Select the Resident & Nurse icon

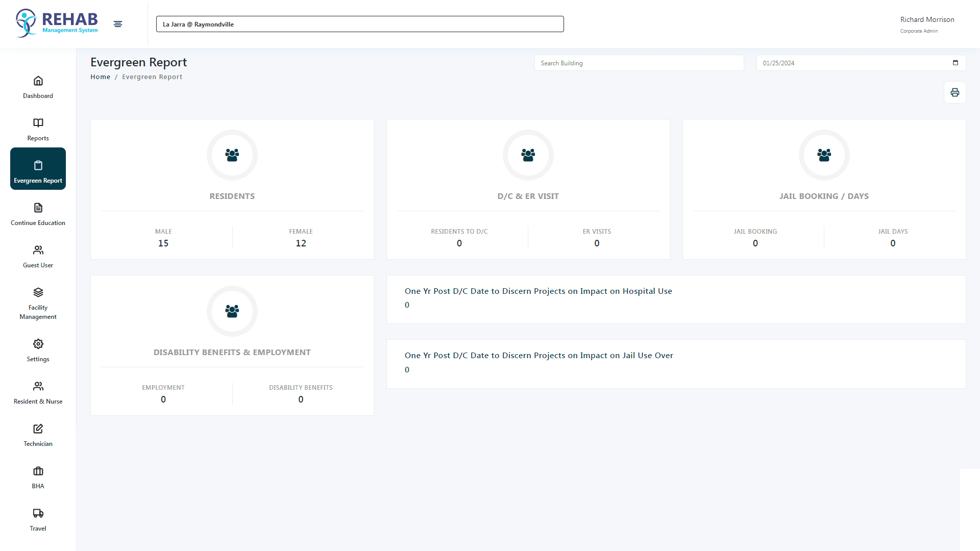click(x=38, y=386)
